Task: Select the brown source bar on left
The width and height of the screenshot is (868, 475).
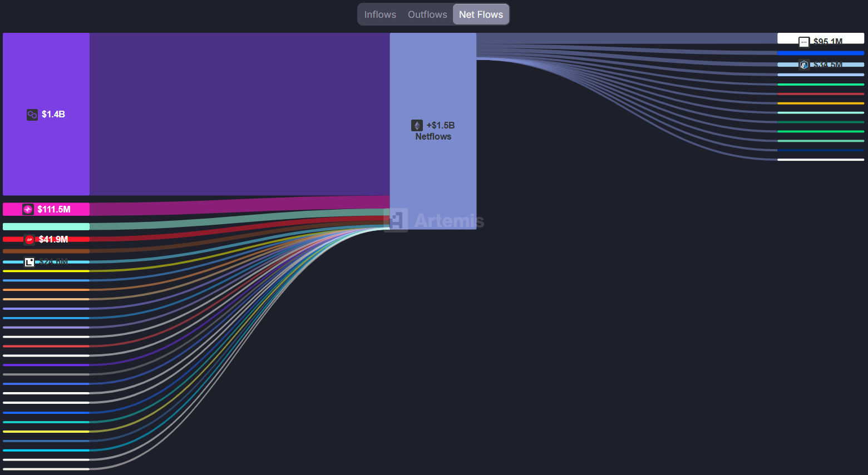Action: (46, 251)
